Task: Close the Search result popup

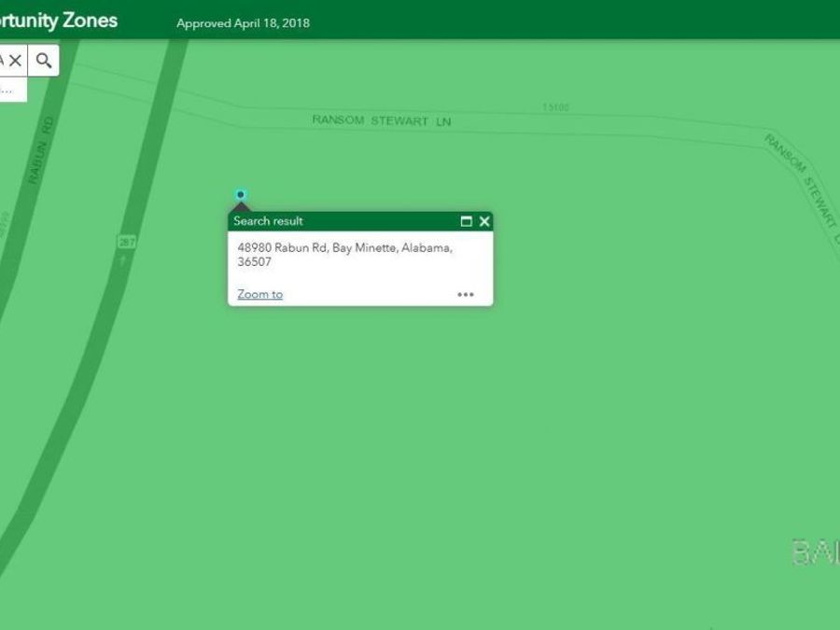Action: point(484,221)
